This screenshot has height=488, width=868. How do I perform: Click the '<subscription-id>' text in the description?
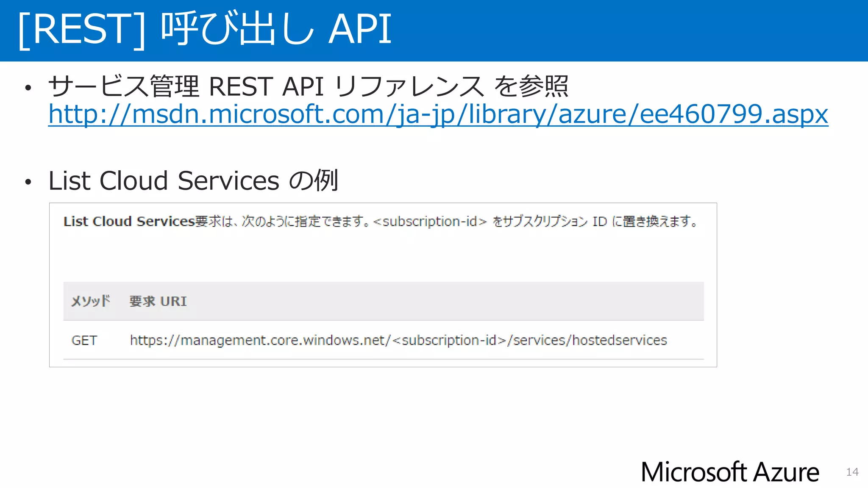click(x=430, y=221)
